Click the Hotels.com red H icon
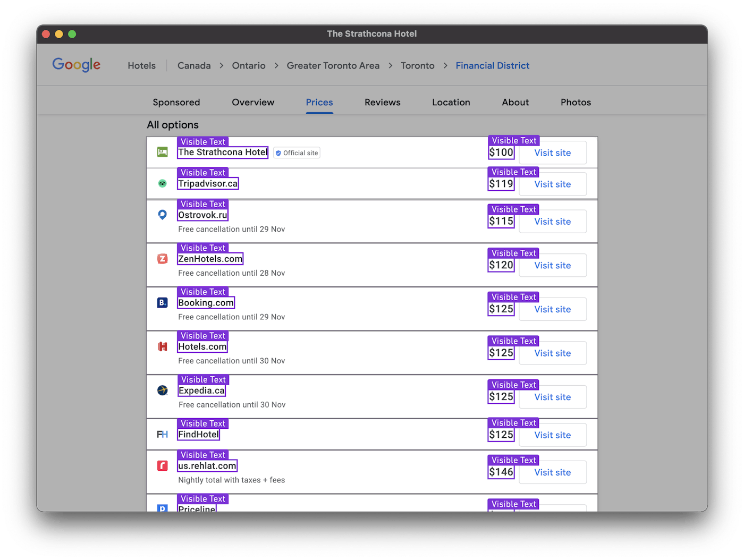This screenshot has height=560, width=744. [x=163, y=346]
